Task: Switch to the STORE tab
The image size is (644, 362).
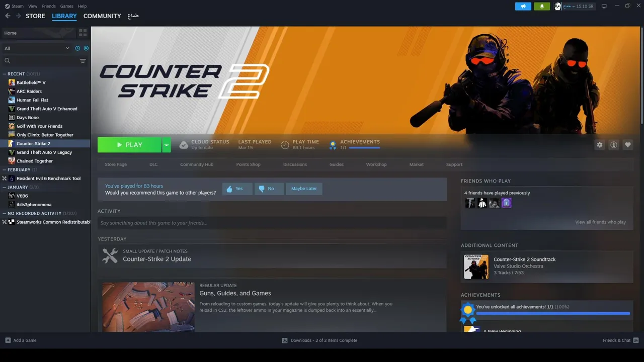Action: point(35,16)
